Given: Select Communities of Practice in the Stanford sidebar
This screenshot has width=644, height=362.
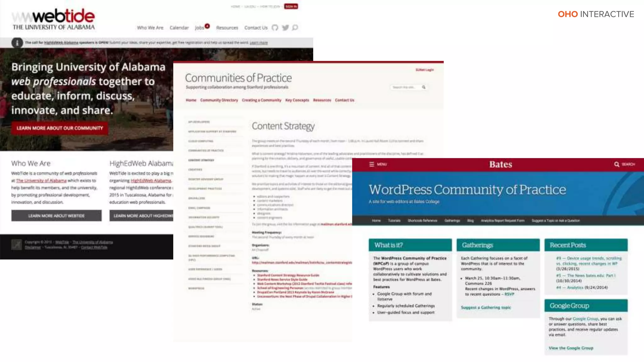Looking at the screenshot, I should click(x=206, y=151).
